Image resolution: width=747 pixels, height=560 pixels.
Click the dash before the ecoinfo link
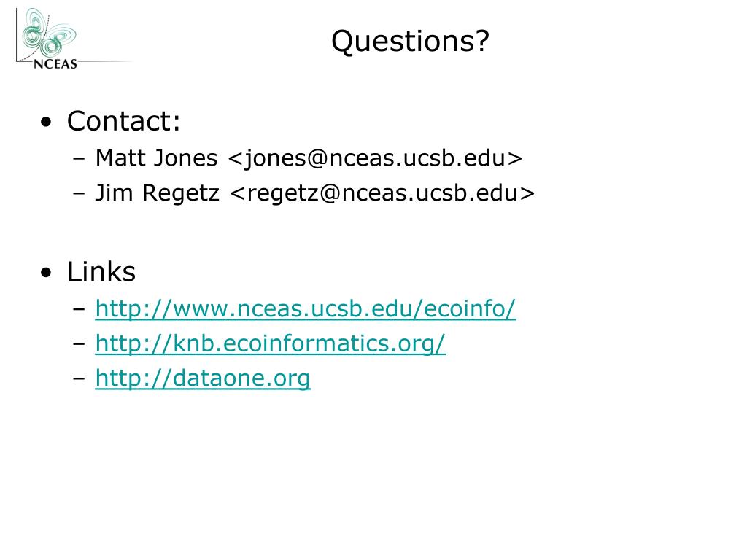pos(79,309)
